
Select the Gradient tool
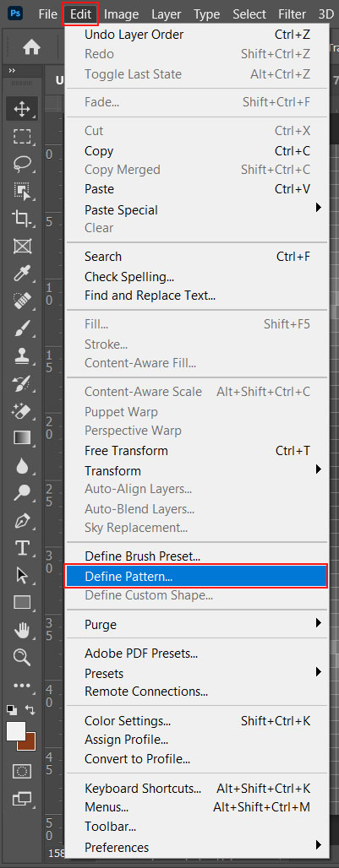pyautogui.click(x=22, y=438)
